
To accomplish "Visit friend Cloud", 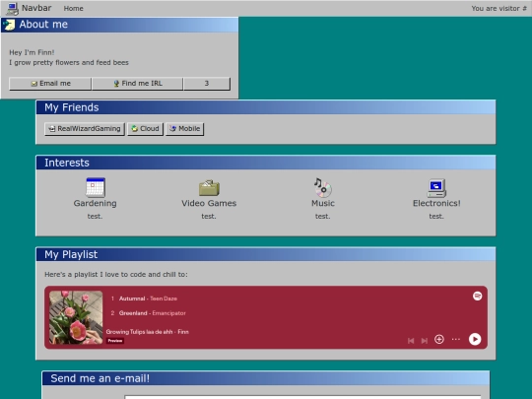I will (145, 129).
